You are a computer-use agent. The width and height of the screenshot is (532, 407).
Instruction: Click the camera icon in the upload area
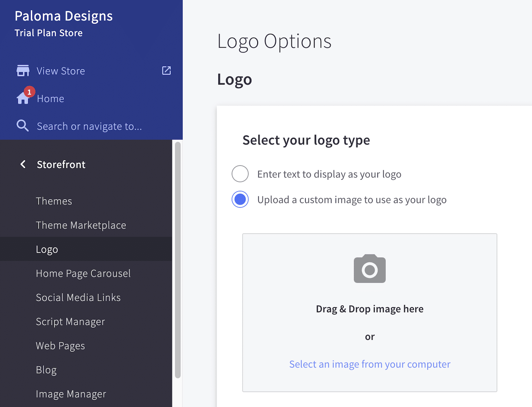click(x=369, y=269)
